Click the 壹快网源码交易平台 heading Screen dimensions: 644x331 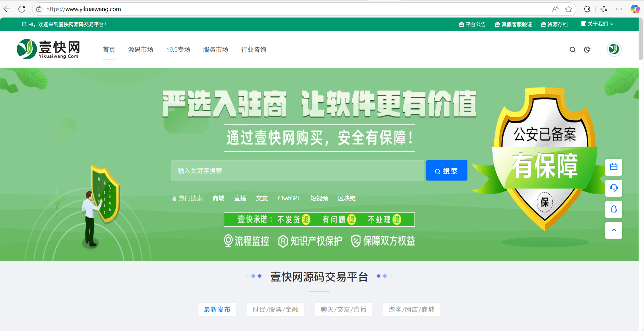tap(319, 277)
